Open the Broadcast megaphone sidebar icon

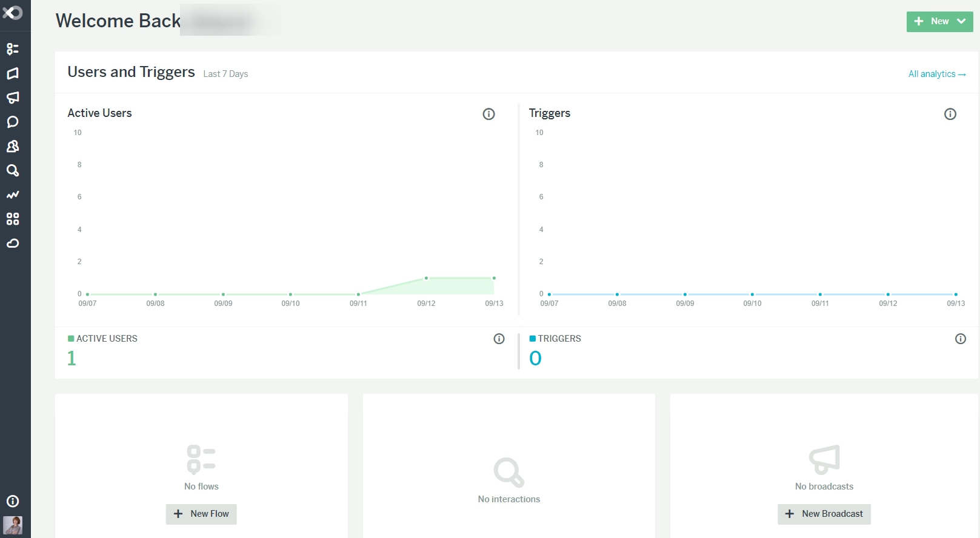(13, 98)
